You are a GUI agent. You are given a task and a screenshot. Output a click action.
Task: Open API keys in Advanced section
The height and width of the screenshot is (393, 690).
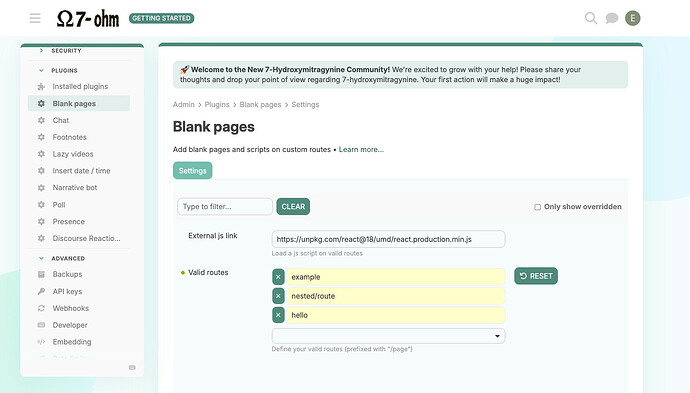pyautogui.click(x=67, y=291)
